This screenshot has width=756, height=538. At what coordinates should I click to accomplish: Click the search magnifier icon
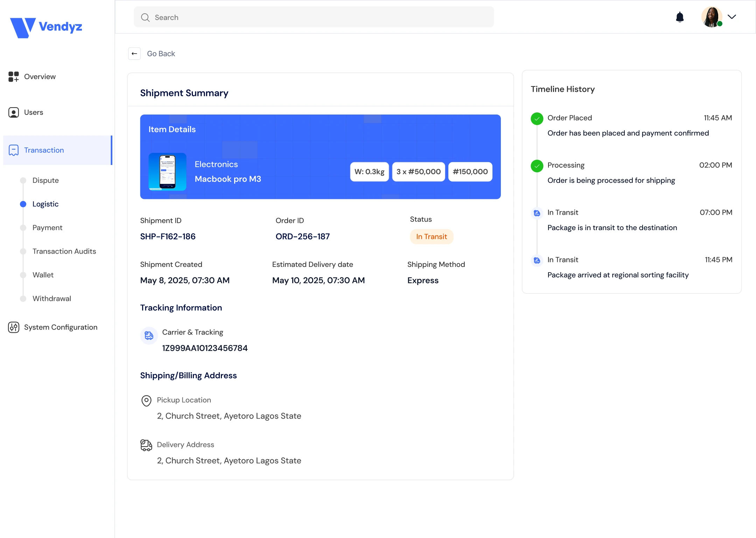(145, 18)
